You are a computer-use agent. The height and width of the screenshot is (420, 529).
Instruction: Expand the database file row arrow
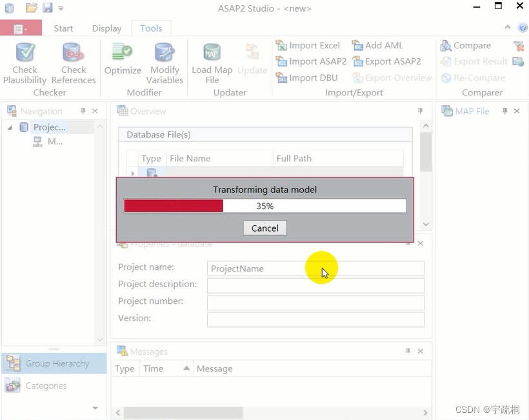coord(133,174)
